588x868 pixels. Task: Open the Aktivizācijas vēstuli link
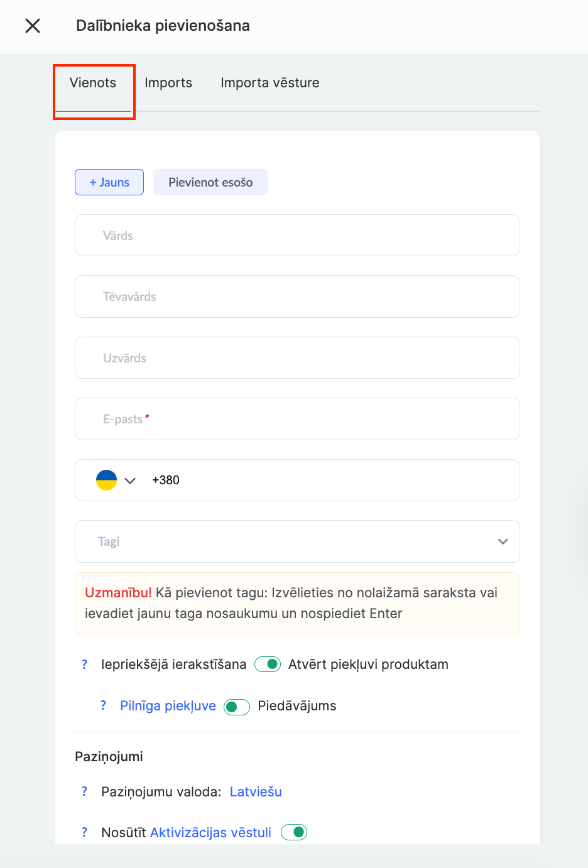click(x=211, y=833)
